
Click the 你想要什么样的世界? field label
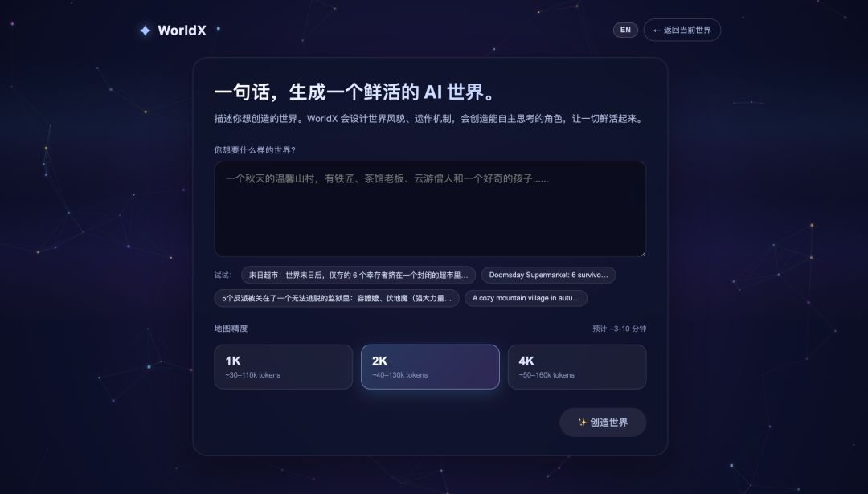256,150
